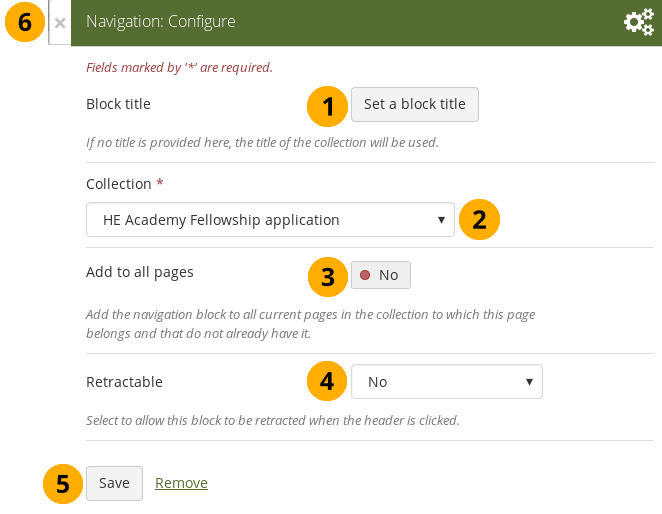
Task: Click the red indicator dot on No toggle
Action: coord(365,275)
